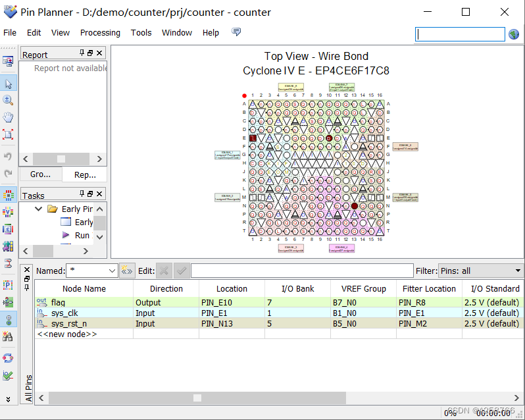Viewport: 525px width, 420px height.
Task: Click the speech bubble feedback icon
Action: click(236, 32)
